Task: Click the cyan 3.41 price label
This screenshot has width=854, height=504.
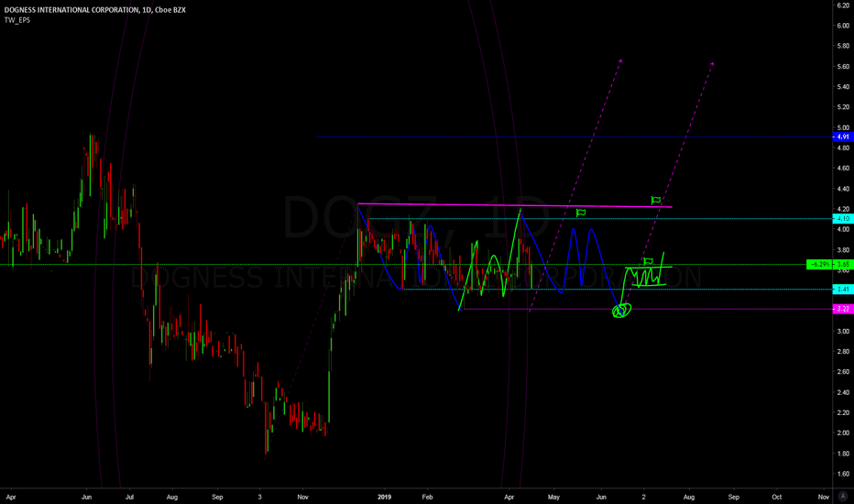Action: [x=843, y=290]
